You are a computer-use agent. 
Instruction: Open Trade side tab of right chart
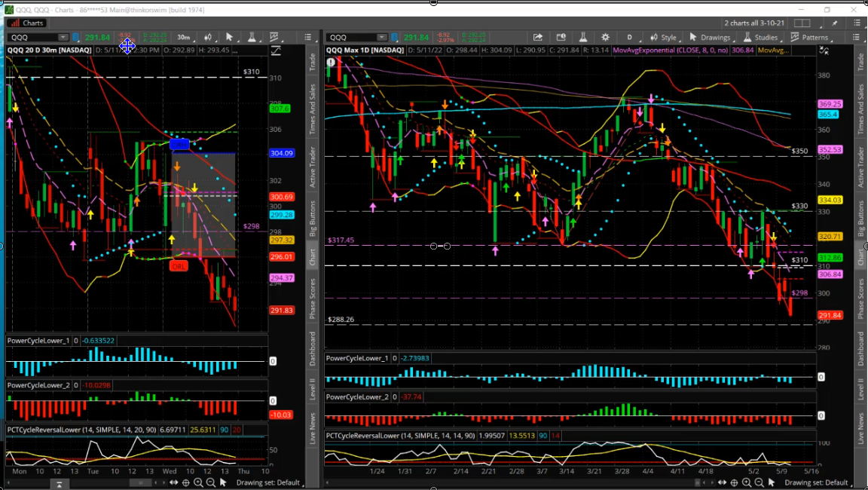[860, 62]
